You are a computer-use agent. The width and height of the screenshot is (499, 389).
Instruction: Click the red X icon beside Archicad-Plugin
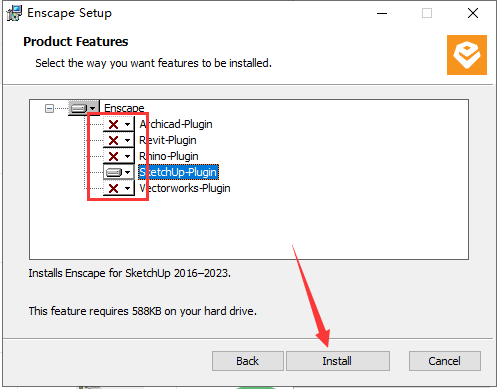click(113, 124)
